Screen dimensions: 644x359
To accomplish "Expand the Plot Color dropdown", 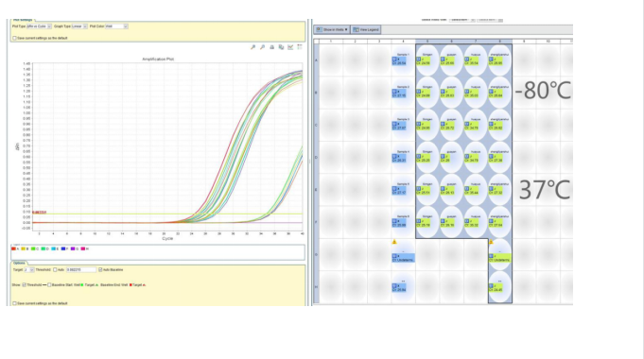I will tap(116, 26).
